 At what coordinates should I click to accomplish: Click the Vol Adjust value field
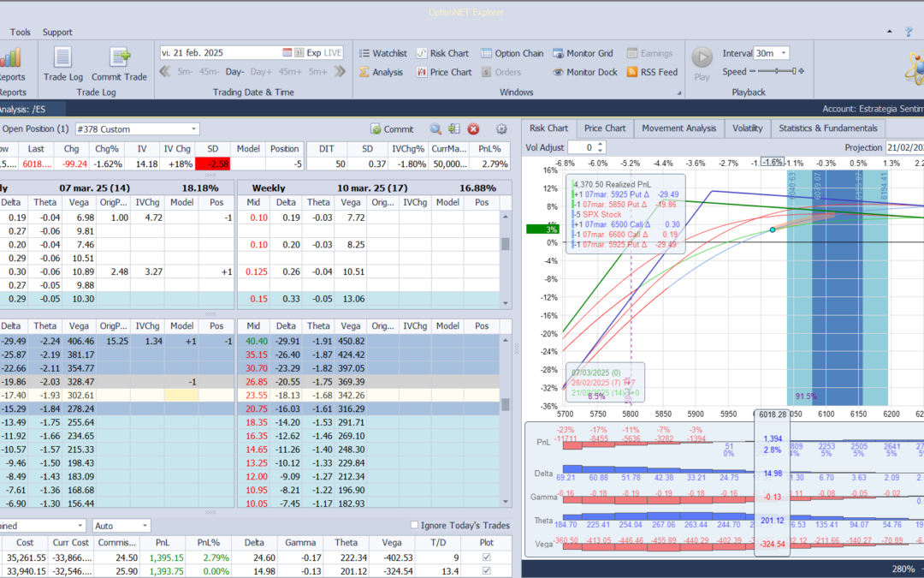(583, 147)
